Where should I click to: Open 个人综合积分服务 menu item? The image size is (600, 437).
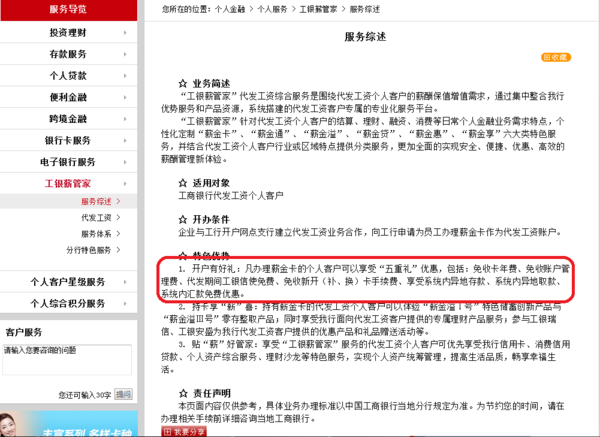pyautogui.click(x=68, y=303)
